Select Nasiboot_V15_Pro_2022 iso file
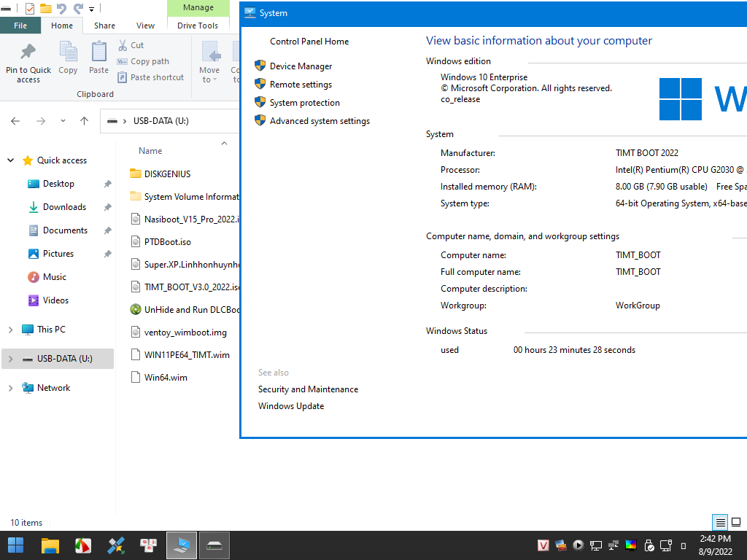747x560 pixels. 185,219
